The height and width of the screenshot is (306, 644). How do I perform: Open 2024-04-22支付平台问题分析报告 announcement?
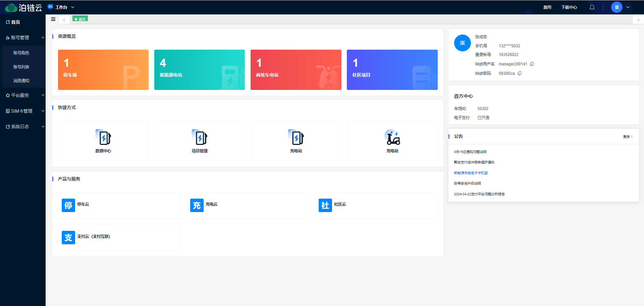pyautogui.click(x=479, y=194)
